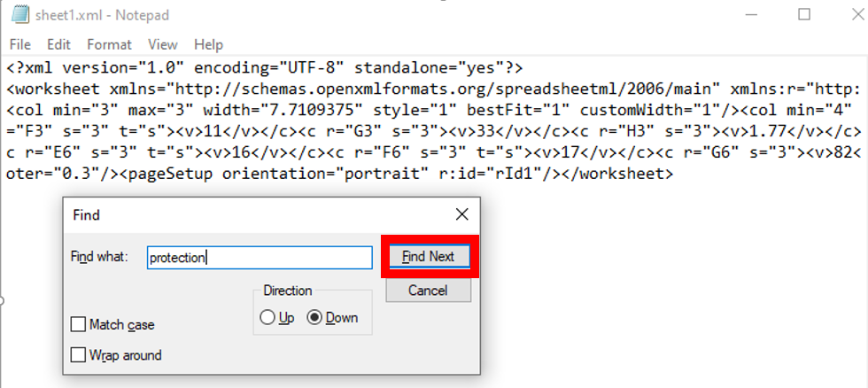Maximize the Notepad window
This screenshot has height=388, width=868.
coord(804,14)
